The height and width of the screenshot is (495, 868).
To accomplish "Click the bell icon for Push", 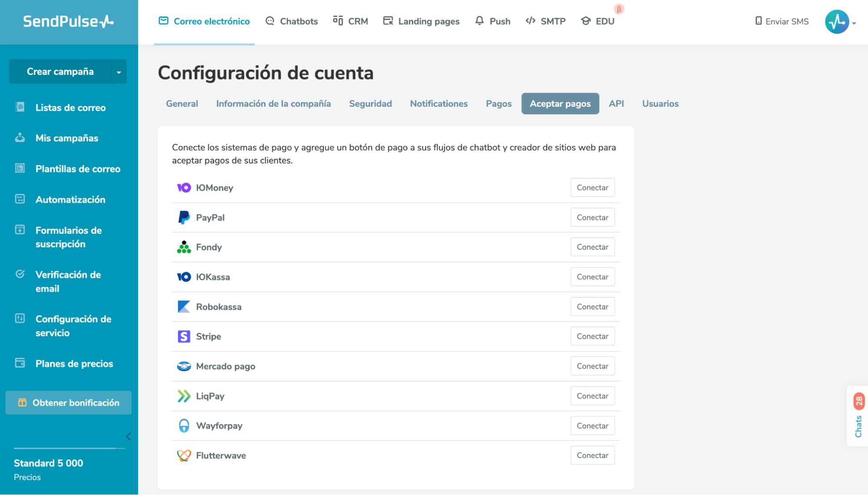I will [x=479, y=21].
